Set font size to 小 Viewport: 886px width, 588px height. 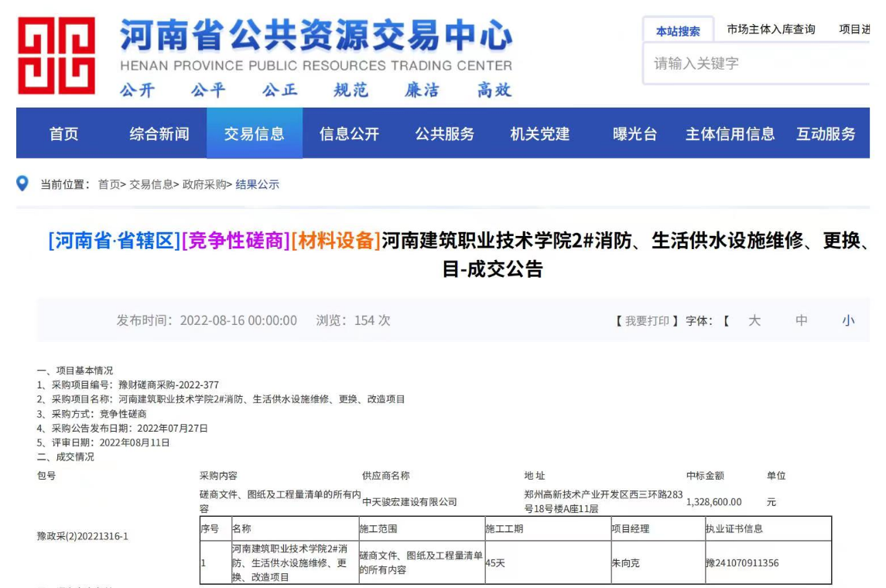click(848, 321)
